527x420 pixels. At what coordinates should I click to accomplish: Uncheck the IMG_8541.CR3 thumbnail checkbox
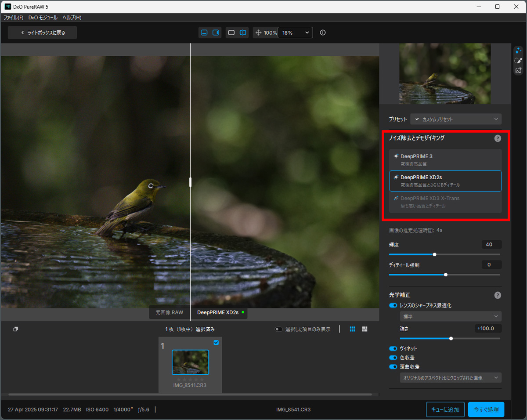click(216, 343)
